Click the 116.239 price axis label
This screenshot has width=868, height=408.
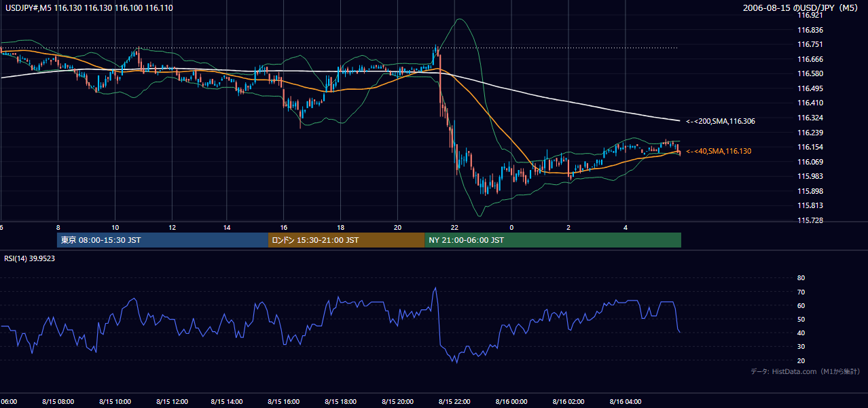tap(810, 133)
